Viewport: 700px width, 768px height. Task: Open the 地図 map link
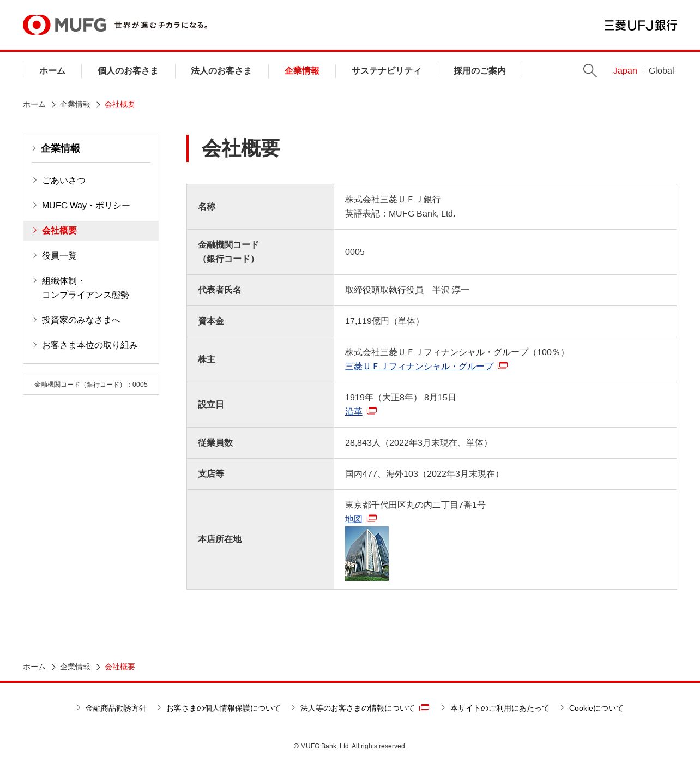click(354, 519)
